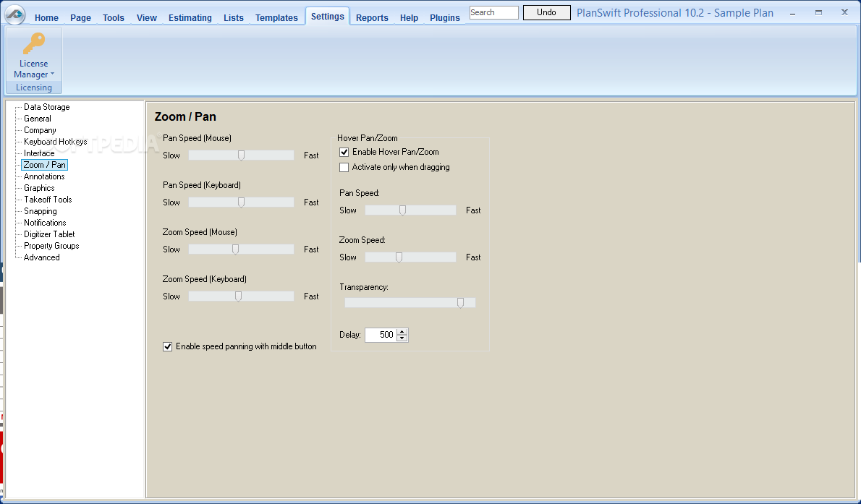The height and width of the screenshot is (504, 861).
Task: Toggle Enable speed panning with middle button
Action: [167, 346]
